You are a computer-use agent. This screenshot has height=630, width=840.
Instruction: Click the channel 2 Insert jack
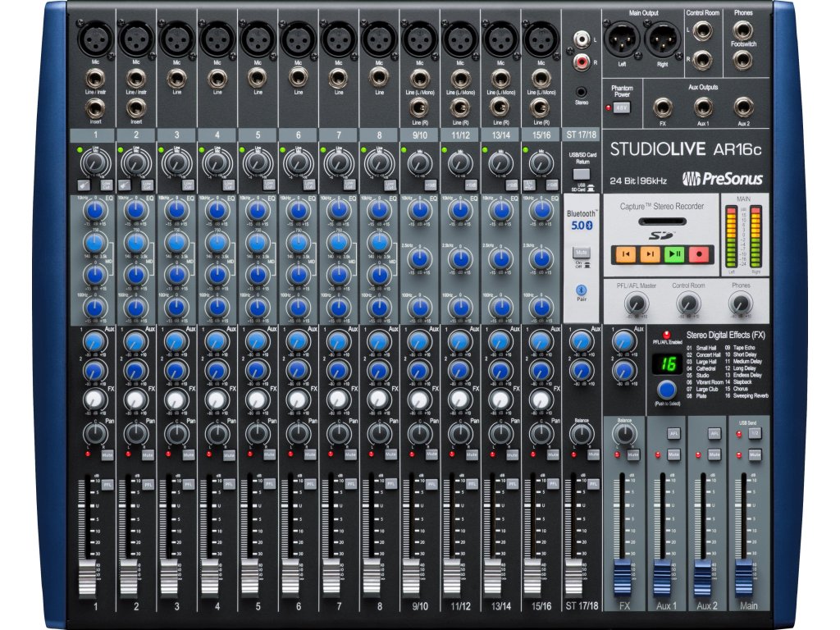(x=136, y=108)
